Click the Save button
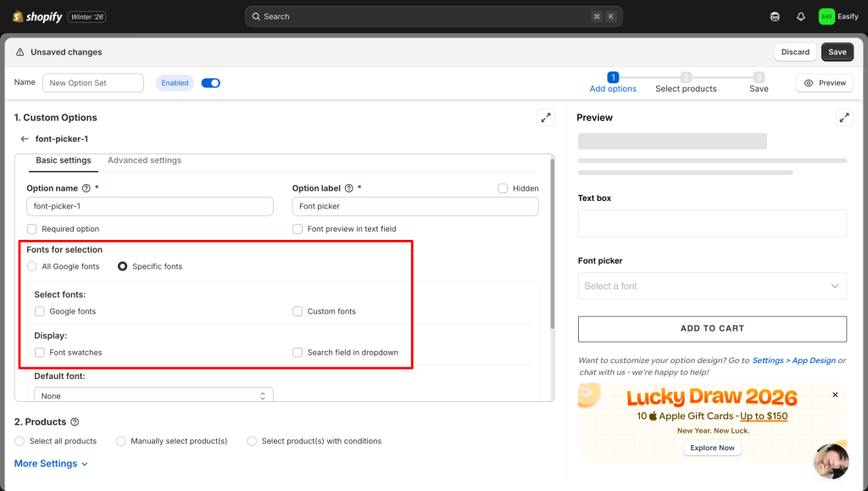Screen dimensions: 868x491 click(837, 52)
